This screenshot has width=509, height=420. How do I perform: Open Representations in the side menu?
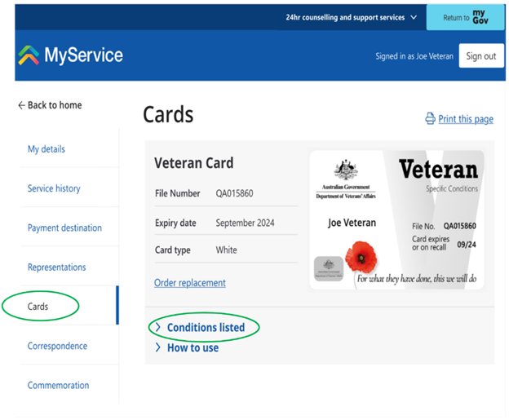click(x=56, y=267)
